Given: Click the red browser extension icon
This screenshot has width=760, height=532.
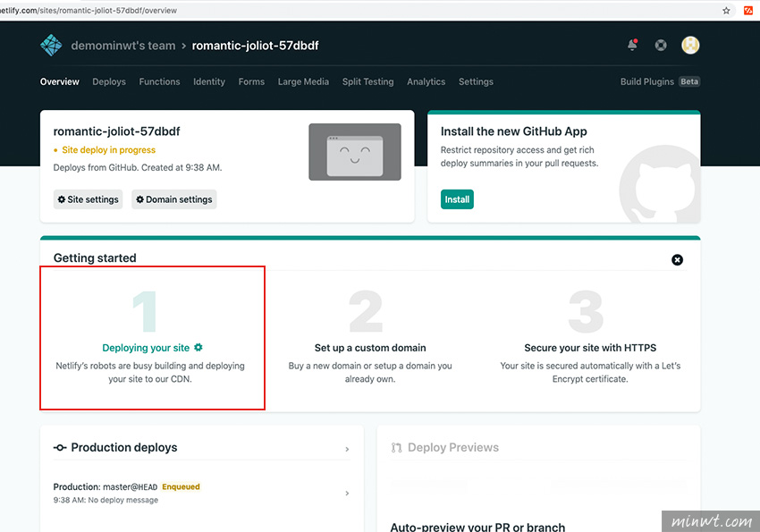Looking at the screenshot, I should (747, 10).
